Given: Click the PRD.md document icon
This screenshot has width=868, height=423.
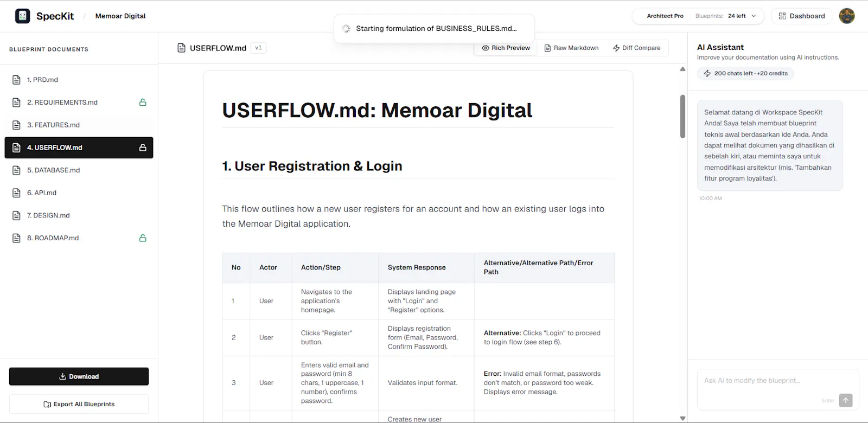Looking at the screenshot, I should pos(16,80).
